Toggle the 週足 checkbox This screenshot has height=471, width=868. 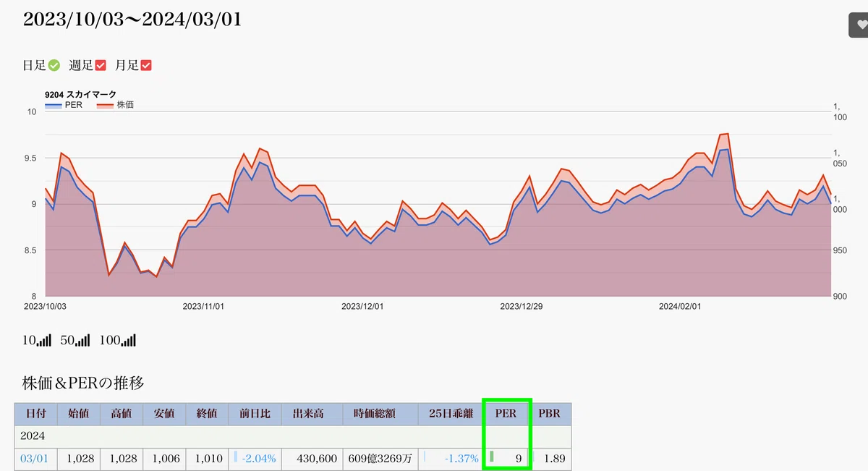[101, 66]
